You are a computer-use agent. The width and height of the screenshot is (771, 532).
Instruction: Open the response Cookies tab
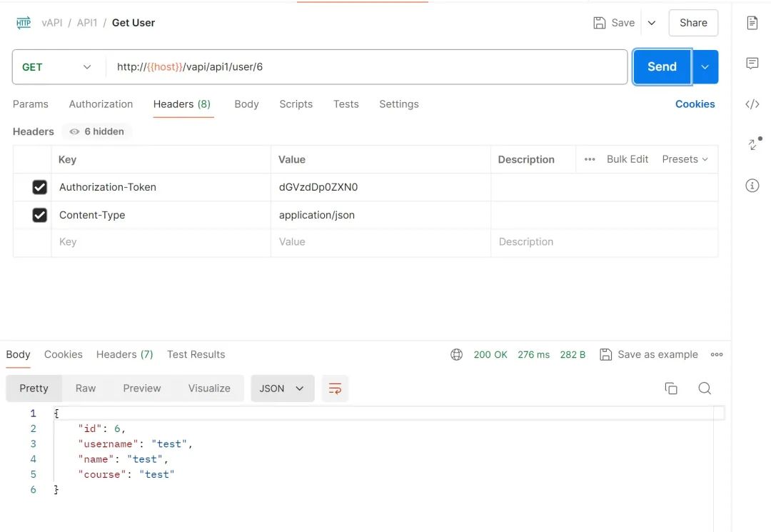64,354
